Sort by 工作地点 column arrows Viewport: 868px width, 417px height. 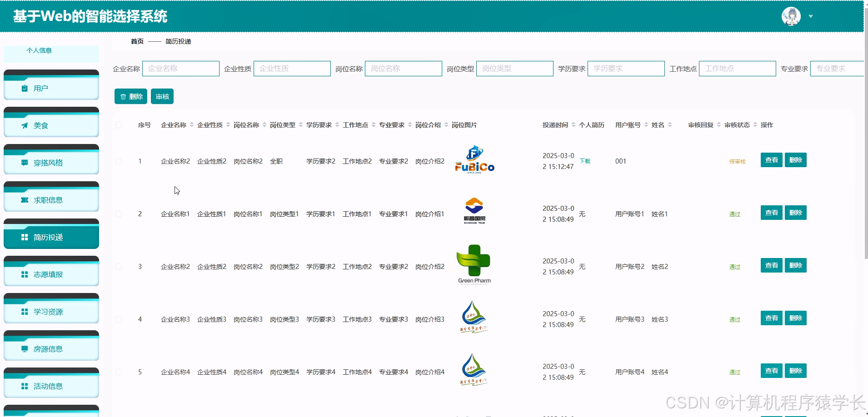(x=374, y=125)
